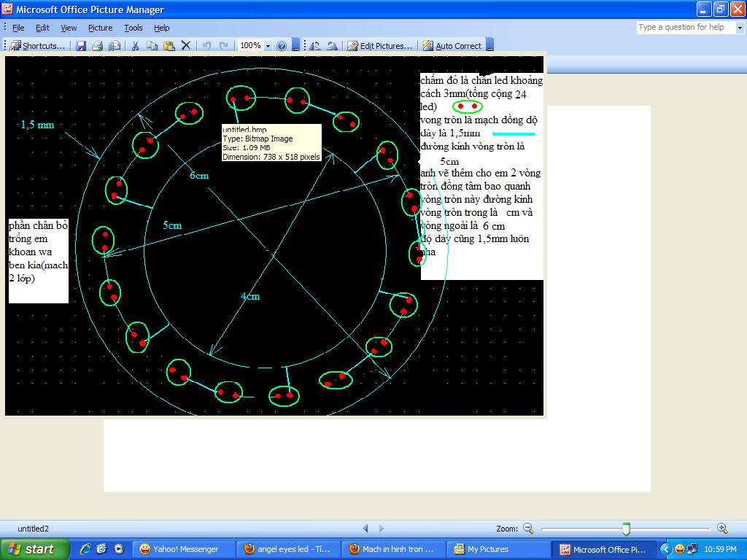Click the Copy icon in the toolbar
747x560 pixels.
[x=152, y=46]
